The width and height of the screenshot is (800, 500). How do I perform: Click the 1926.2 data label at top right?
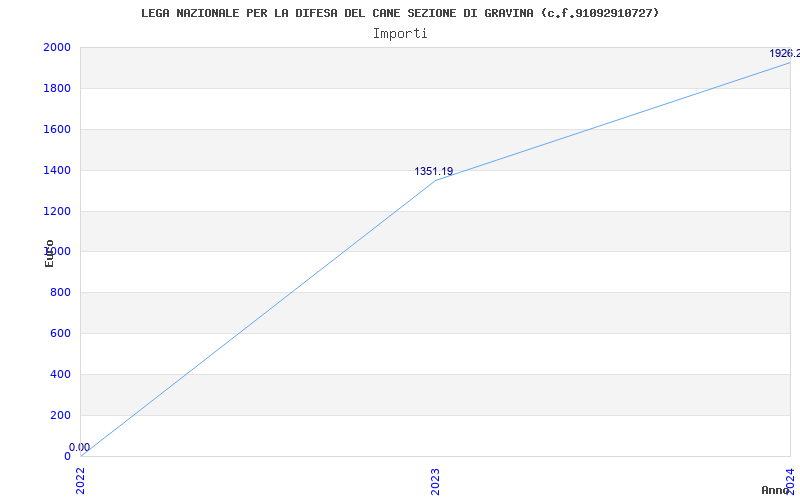tap(785, 54)
